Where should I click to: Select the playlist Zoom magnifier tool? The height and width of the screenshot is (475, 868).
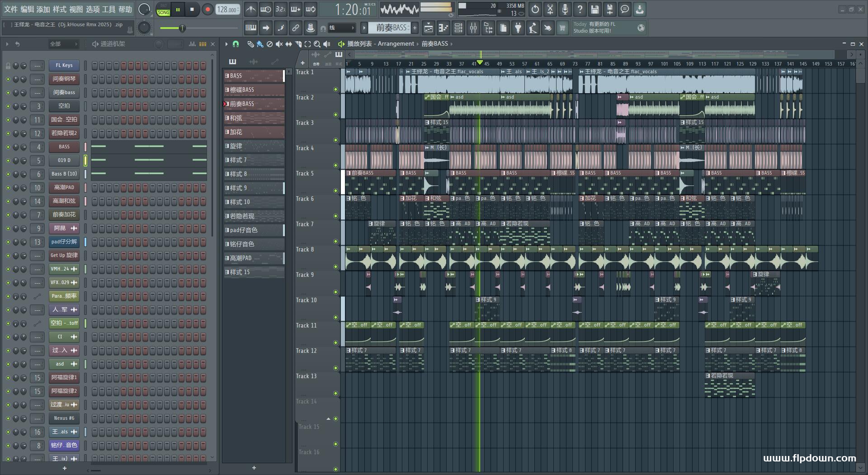(317, 44)
